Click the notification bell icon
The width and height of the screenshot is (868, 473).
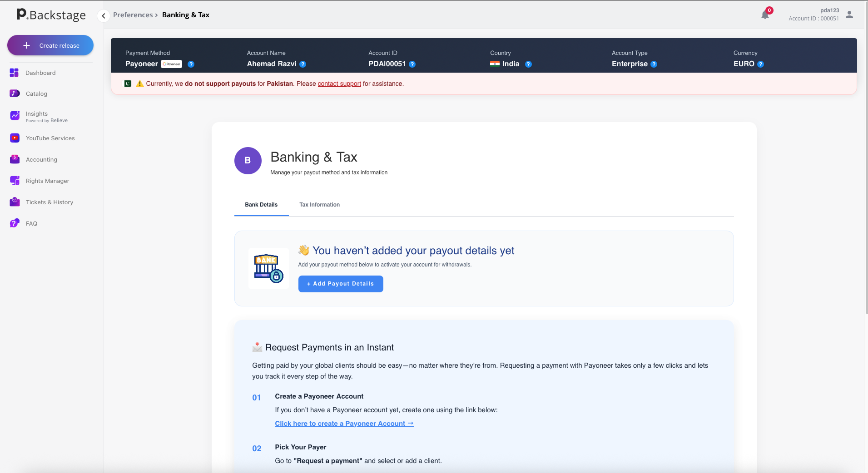click(x=765, y=15)
